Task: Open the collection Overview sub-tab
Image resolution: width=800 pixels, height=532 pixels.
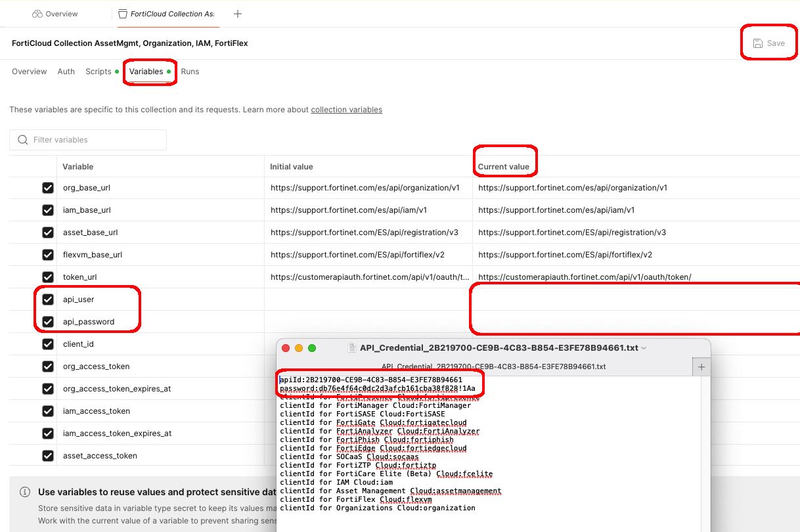Action: coord(30,72)
